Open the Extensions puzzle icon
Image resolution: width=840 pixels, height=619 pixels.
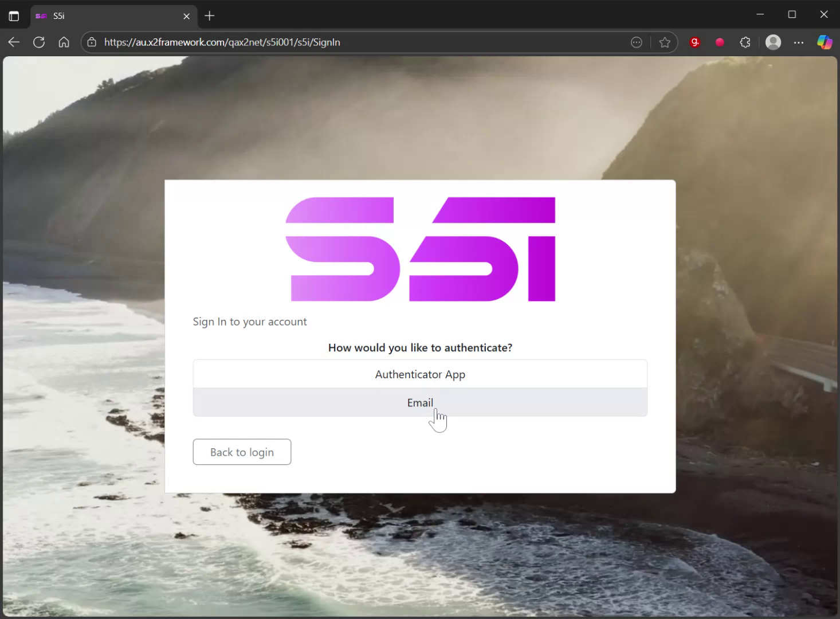coord(745,42)
